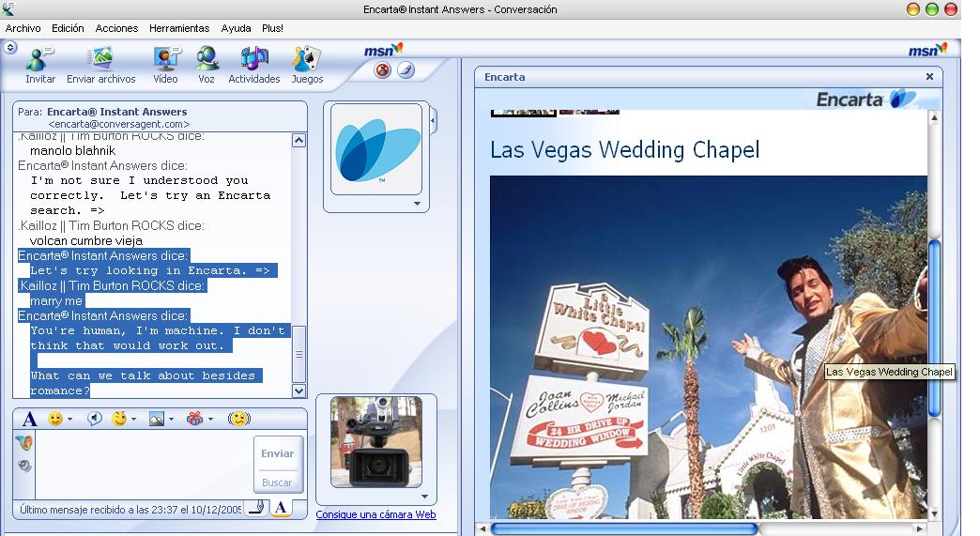Click the Último mensaje recibido status text
This screenshot has width=980, height=536.
130,510
